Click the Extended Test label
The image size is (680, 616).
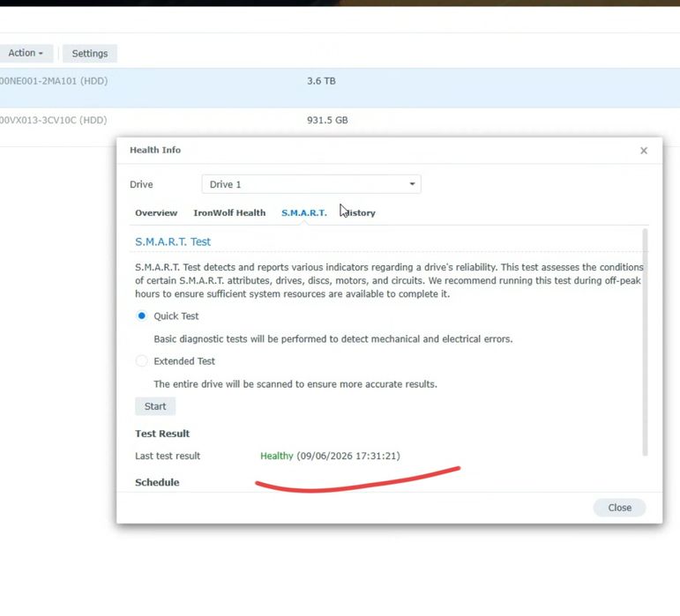184,361
